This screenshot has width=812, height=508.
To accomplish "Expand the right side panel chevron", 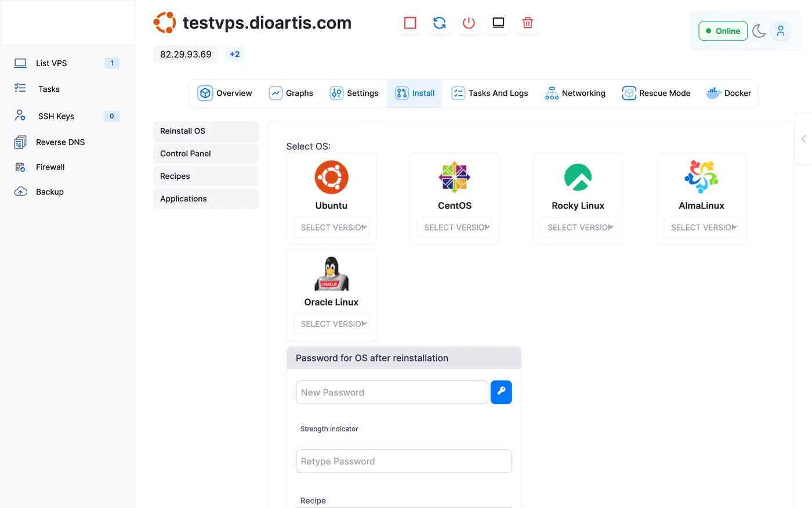I will (803, 139).
